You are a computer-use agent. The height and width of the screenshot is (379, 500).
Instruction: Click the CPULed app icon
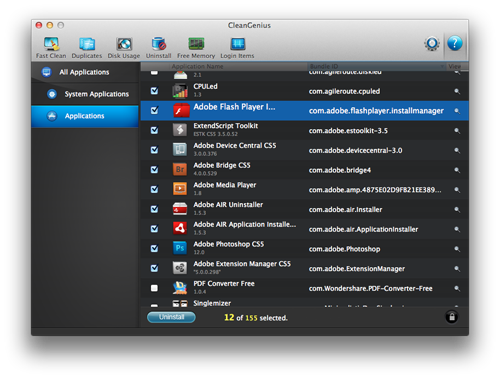click(x=180, y=91)
